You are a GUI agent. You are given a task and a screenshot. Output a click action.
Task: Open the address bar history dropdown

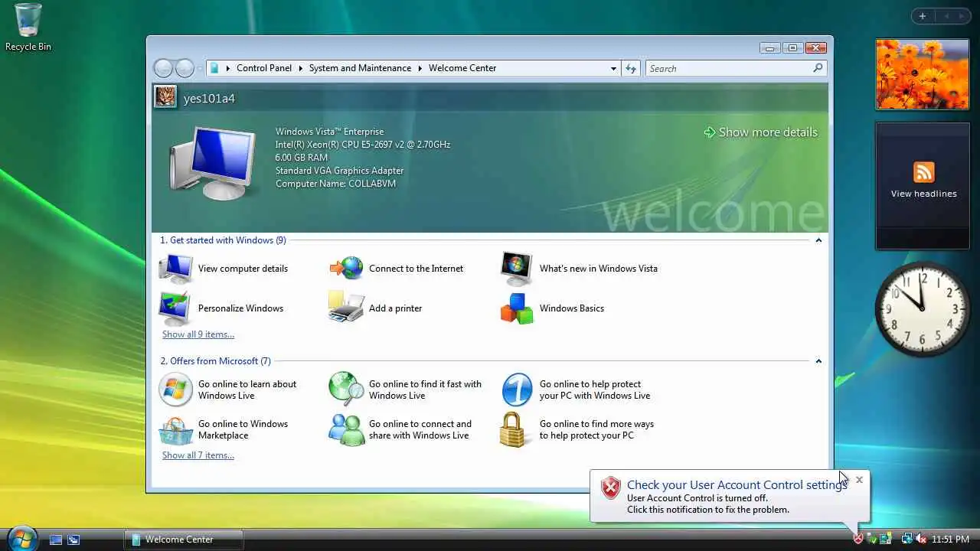(x=613, y=68)
